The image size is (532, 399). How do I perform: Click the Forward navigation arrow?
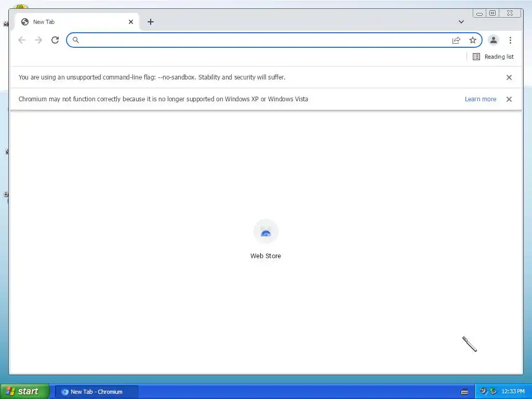pos(38,40)
